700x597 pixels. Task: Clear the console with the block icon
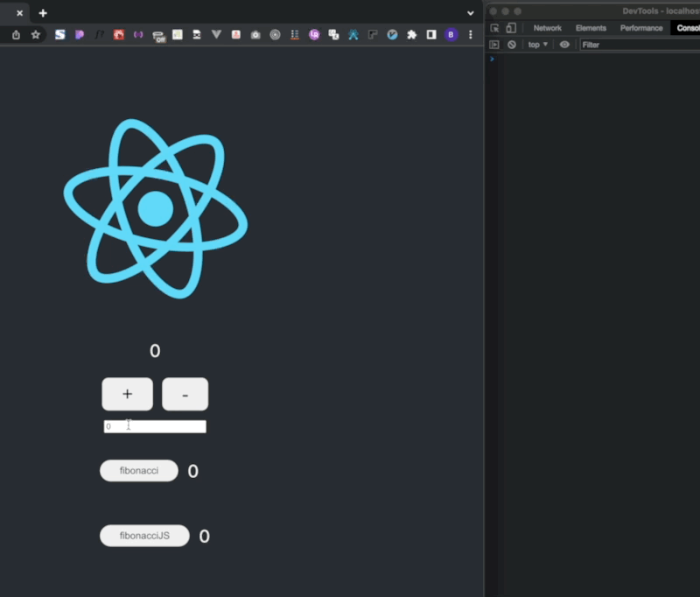[x=512, y=45]
